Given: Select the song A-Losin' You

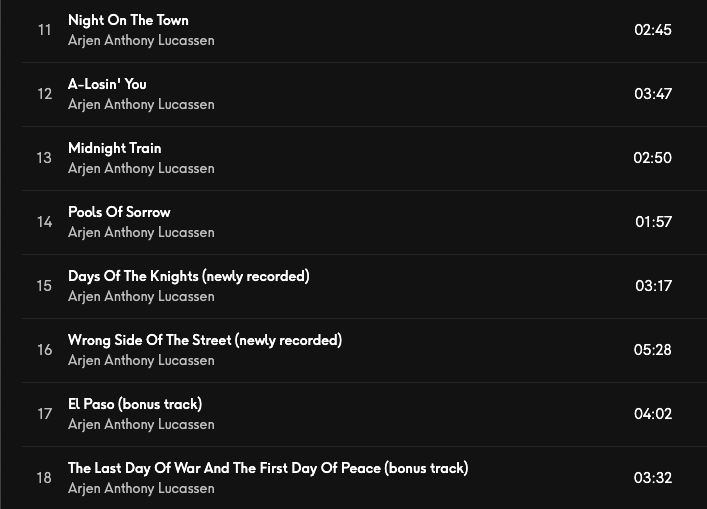Looking at the screenshot, I should pyautogui.click(x=107, y=84).
